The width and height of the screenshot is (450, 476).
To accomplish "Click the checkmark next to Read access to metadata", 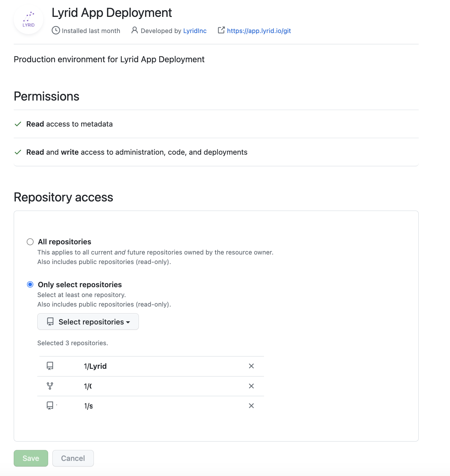I will point(18,124).
